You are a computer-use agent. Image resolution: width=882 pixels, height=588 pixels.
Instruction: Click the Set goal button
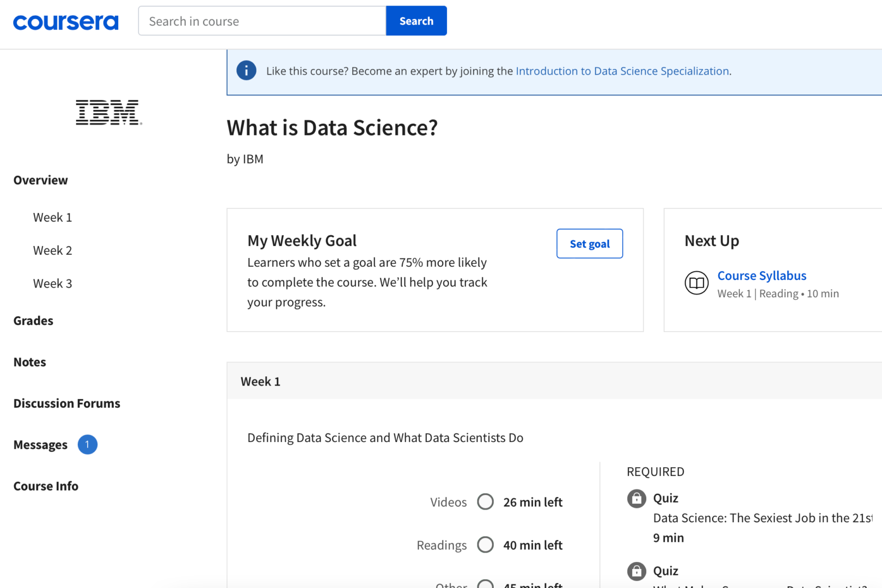[589, 243]
